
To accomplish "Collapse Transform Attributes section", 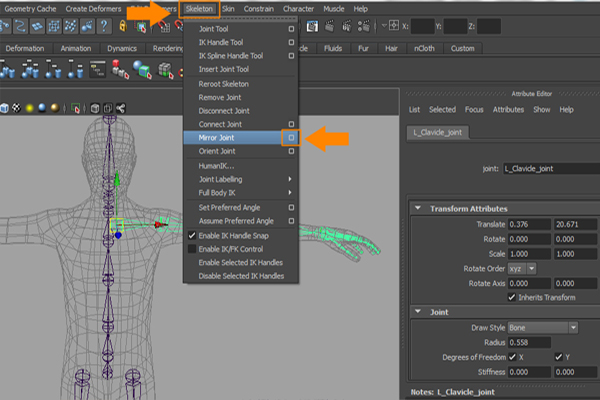I will (418, 208).
